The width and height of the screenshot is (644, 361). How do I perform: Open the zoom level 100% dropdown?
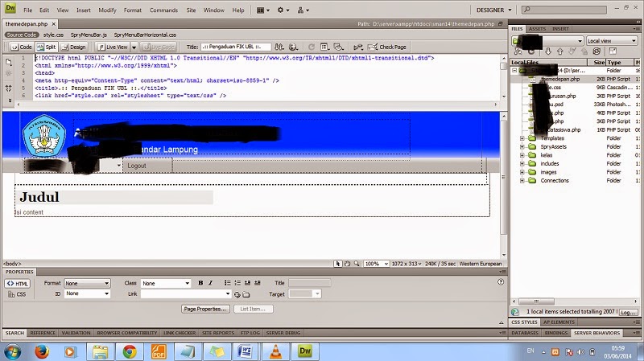click(x=376, y=264)
